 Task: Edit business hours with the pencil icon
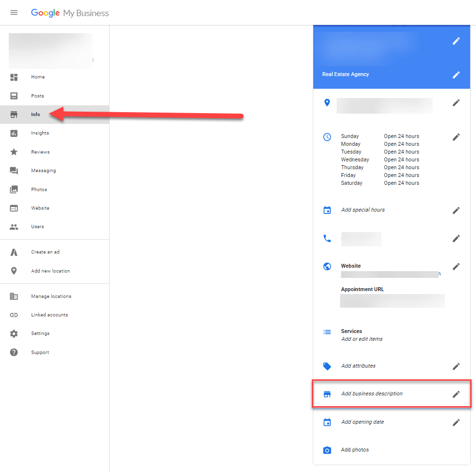456,137
